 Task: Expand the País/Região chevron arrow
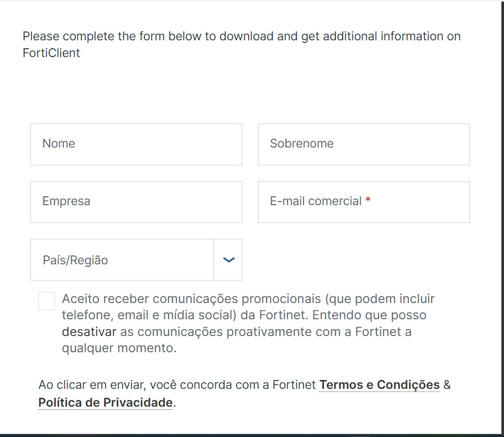(229, 260)
